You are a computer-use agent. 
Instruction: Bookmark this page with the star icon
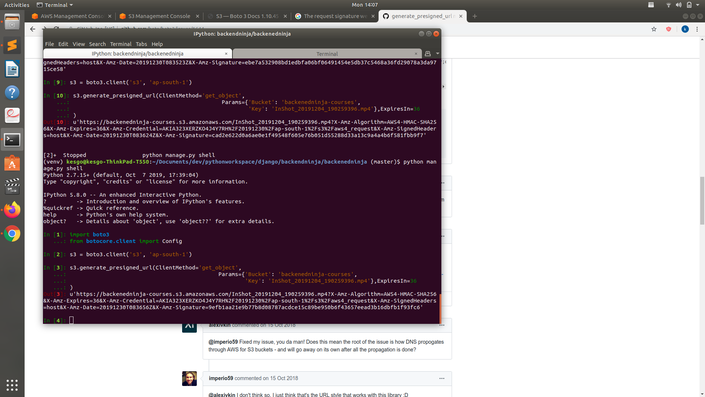click(x=654, y=29)
